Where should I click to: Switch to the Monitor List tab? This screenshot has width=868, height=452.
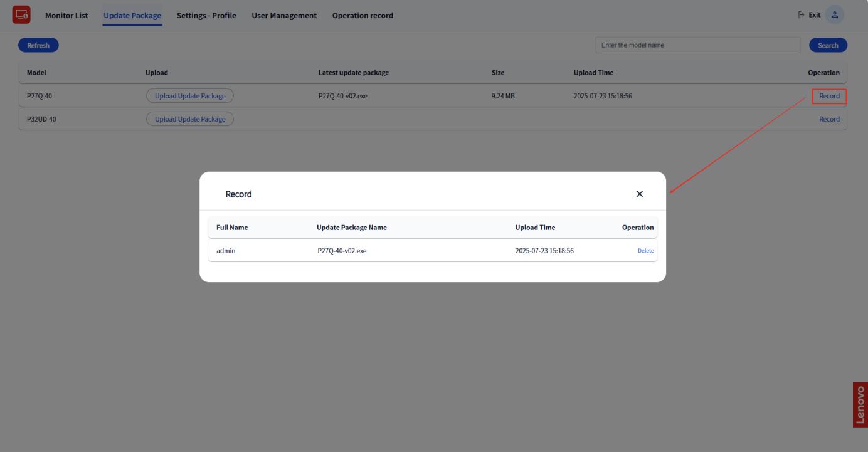point(66,15)
